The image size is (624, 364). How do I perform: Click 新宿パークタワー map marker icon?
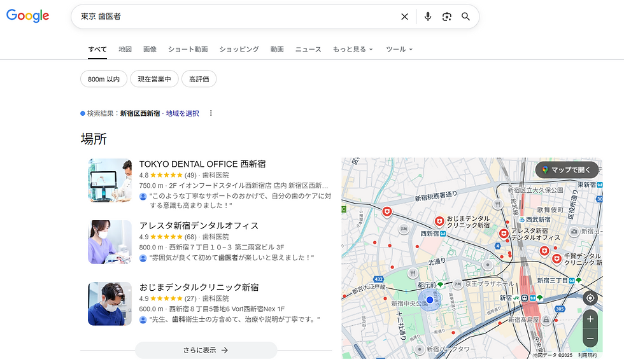pyautogui.click(x=419, y=349)
